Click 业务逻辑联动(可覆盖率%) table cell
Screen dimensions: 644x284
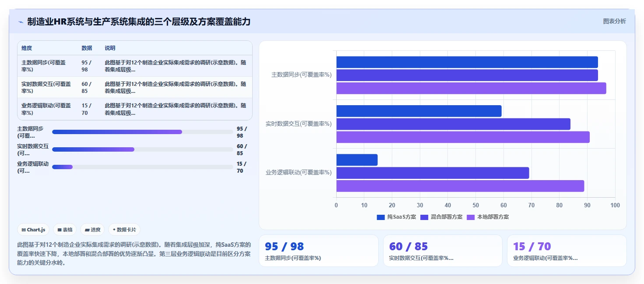pos(47,109)
